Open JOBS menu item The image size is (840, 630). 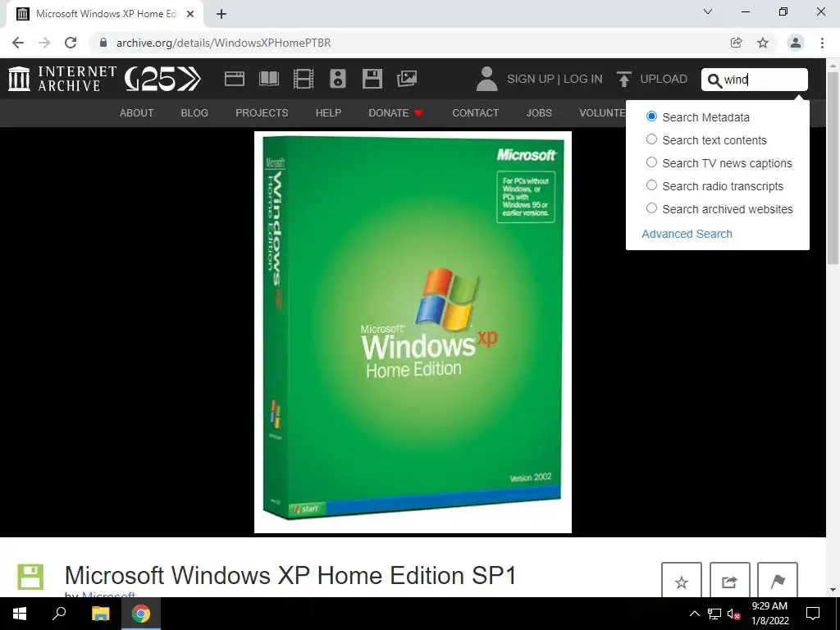click(x=539, y=113)
